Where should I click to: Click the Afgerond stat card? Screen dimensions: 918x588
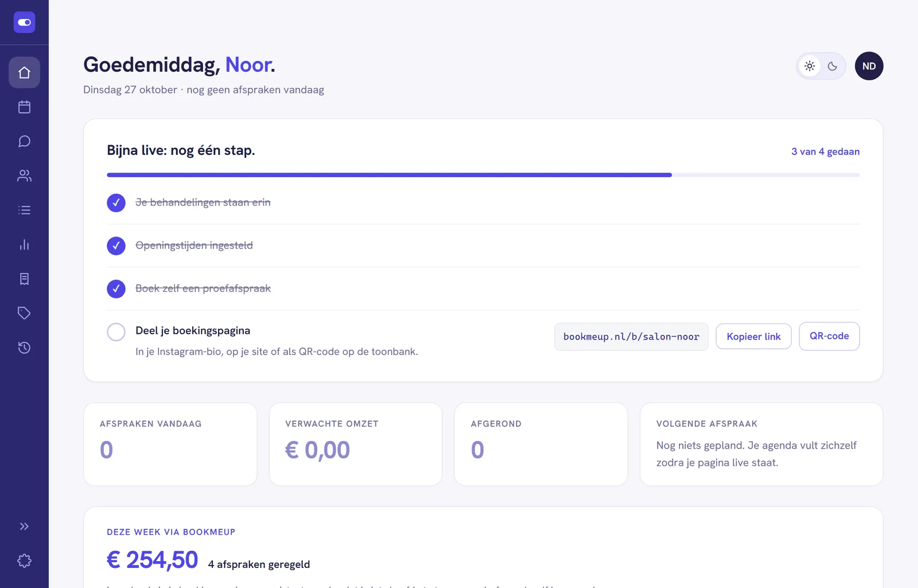pos(541,444)
